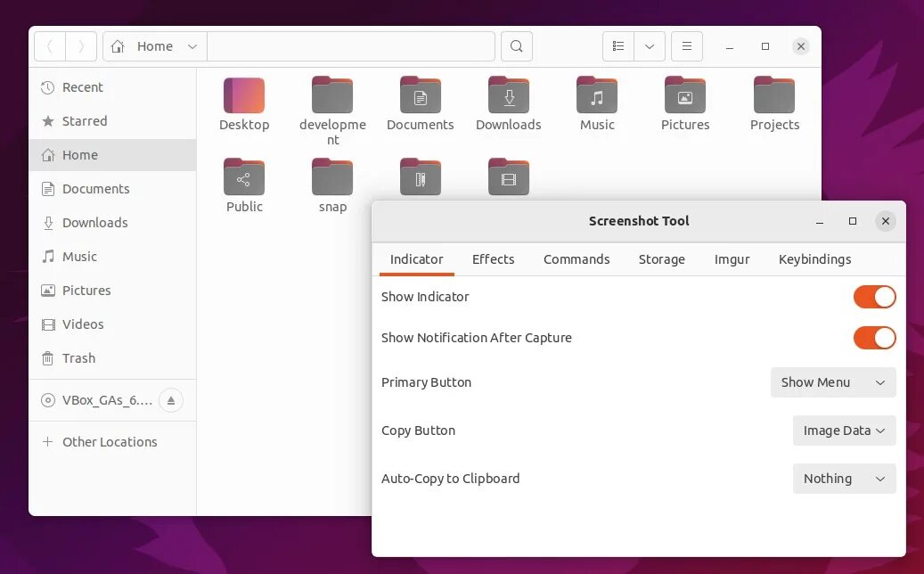924x574 pixels.
Task: Switch Files to list view icon
Action: [618, 46]
